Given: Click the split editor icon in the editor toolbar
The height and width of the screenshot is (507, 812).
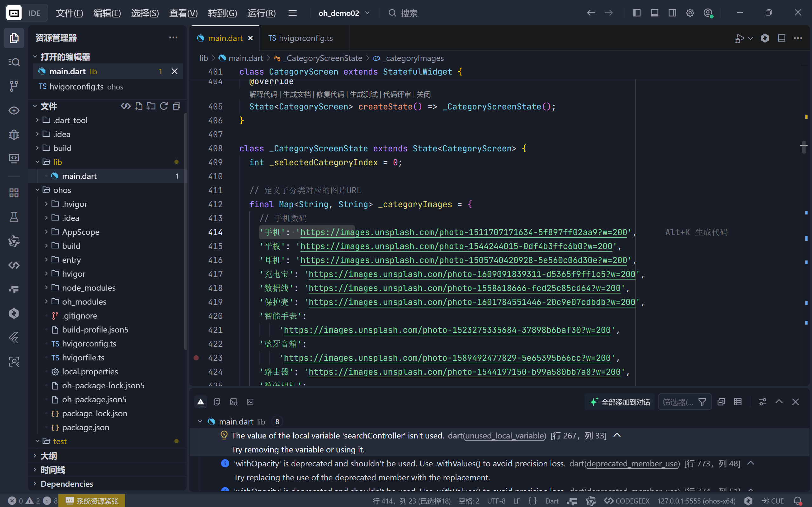Looking at the screenshot, I should click(x=782, y=38).
